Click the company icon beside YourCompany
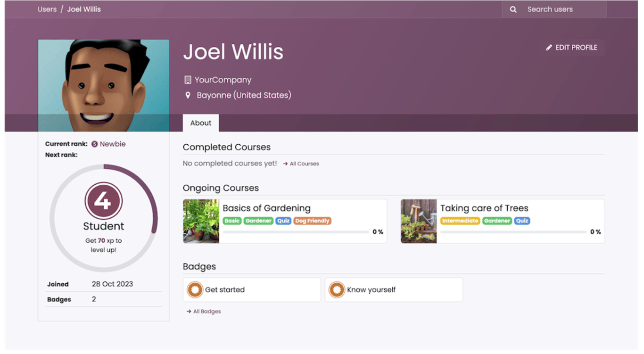The width and height of the screenshot is (644, 354). pos(187,79)
